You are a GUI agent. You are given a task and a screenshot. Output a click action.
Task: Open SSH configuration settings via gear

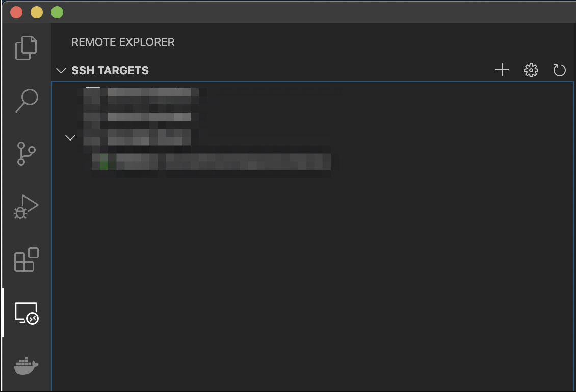click(531, 70)
